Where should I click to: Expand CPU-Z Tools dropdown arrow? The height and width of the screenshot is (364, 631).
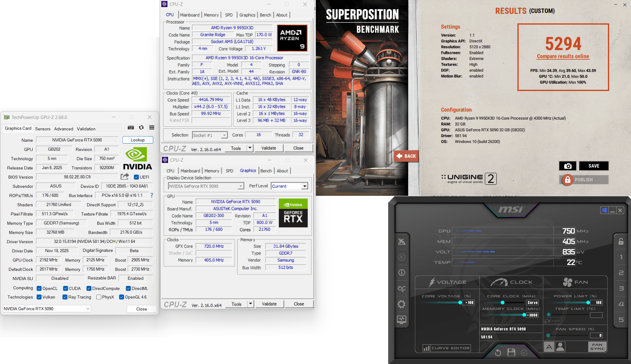click(x=250, y=148)
